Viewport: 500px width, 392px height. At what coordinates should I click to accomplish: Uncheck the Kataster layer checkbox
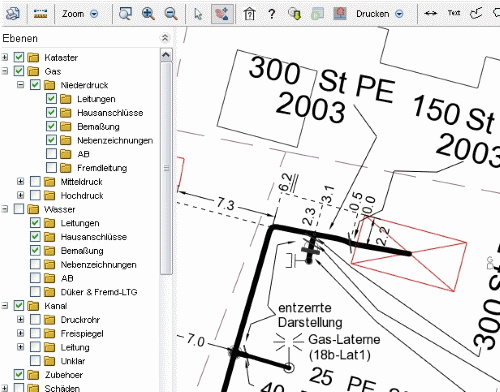coord(19,57)
